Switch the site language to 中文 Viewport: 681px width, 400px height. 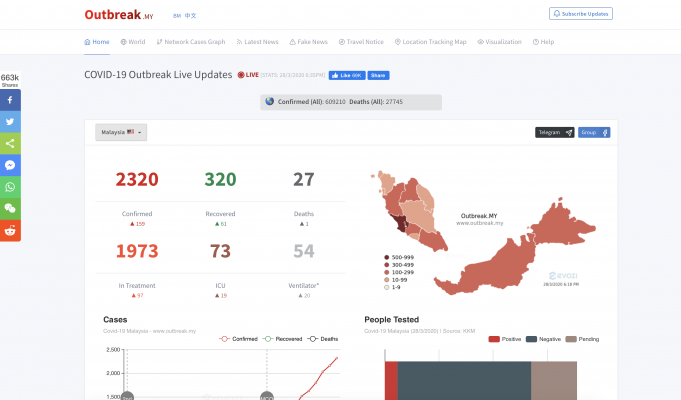pyautogui.click(x=190, y=16)
